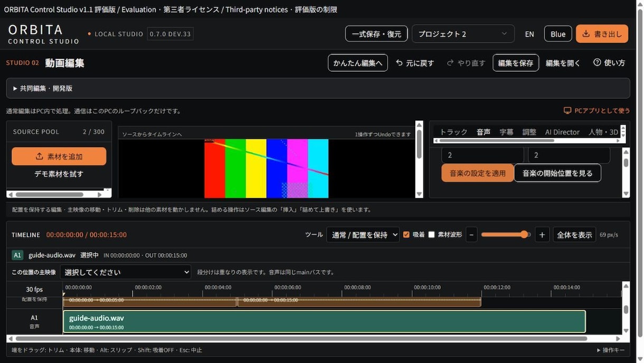Viewport: 644px width, 363px height.
Task: Select the second brown video clip ending 00:00:15:00
Action: point(359,302)
